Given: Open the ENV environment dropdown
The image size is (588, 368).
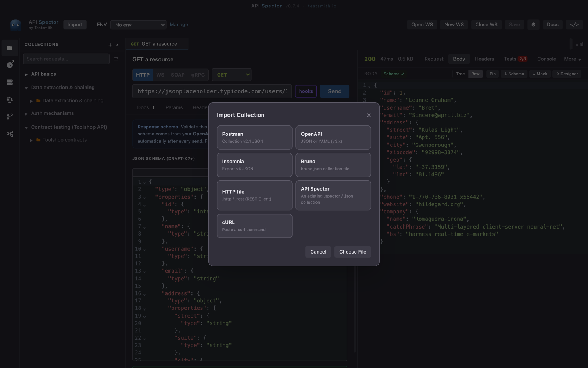Looking at the screenshot, I should (x=138, y=25).
